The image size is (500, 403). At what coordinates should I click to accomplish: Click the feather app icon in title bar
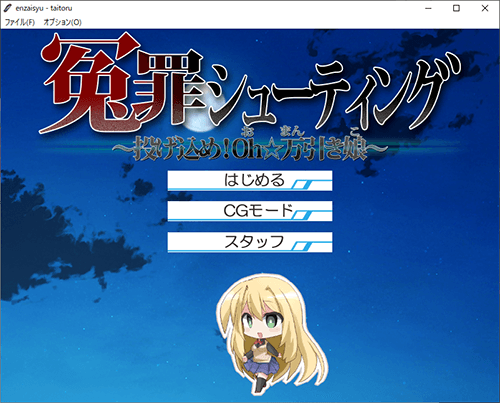coord(8,8)
